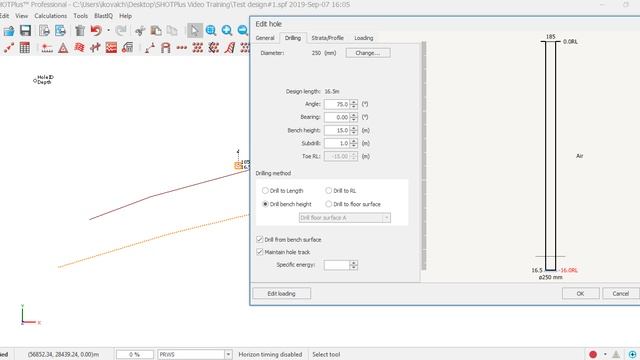Click the red record circle in status bar

point(593,354)
